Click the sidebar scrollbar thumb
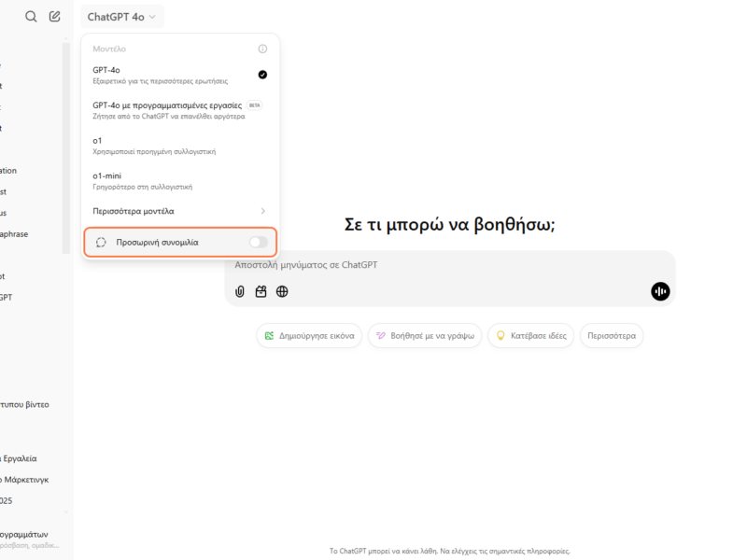Viewport: 747px width, 560px height. tap(66, 147)
